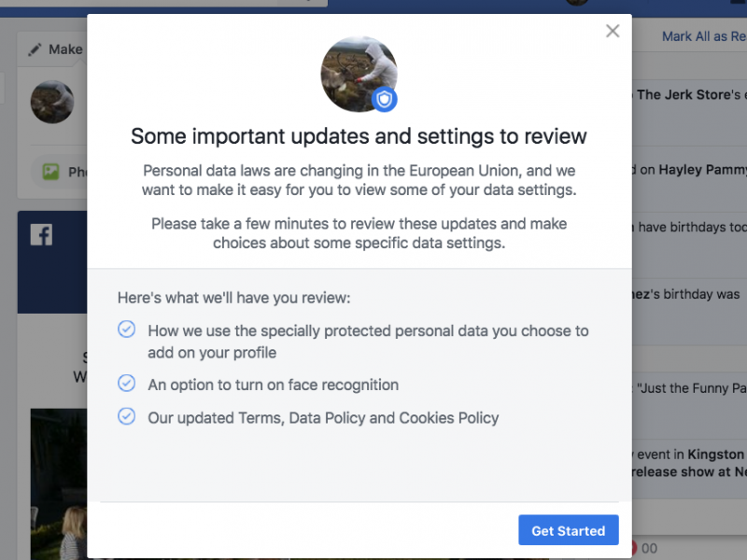Image resolution: width=747 pixels, height=560 pixels.
Task: Click the Facebook logo on the blue banner
Action: tap(41, 234)
